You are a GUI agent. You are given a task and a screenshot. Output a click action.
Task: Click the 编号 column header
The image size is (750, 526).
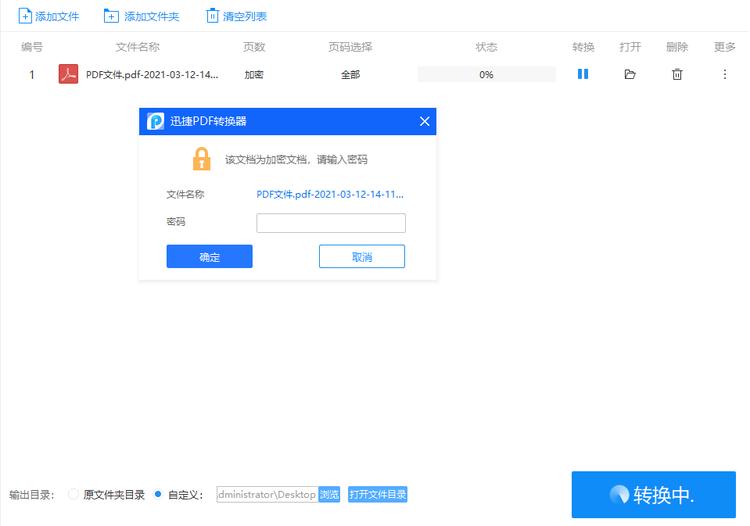pos(32,47)
